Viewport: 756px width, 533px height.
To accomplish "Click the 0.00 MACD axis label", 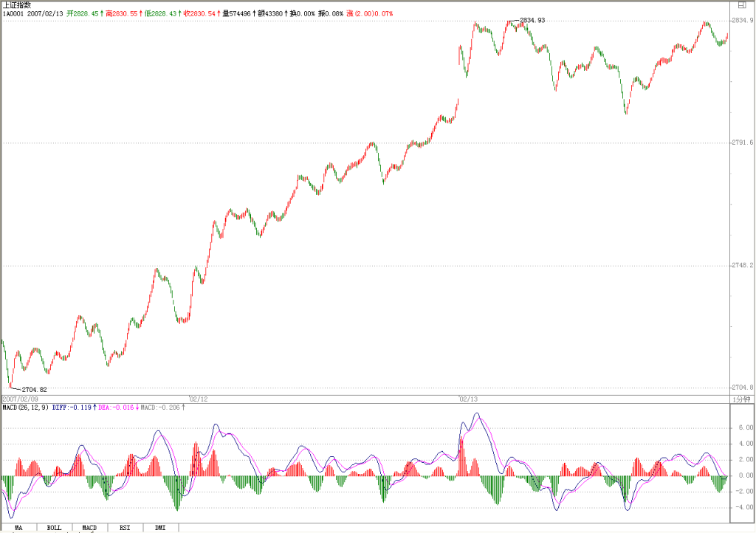I will 746,475.
